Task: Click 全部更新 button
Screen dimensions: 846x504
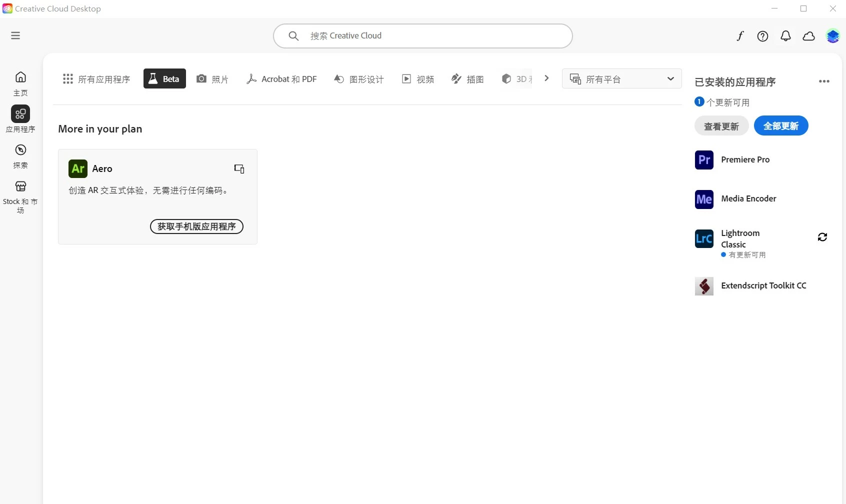Action: [781, 125]
